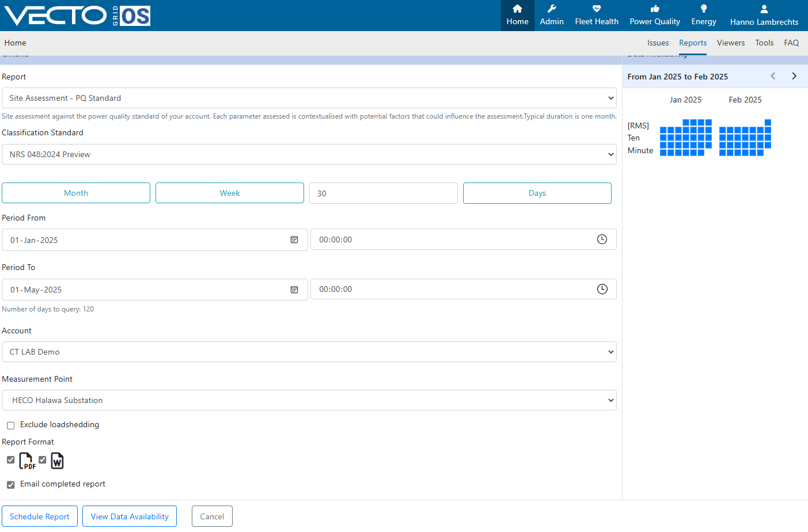Open the Hanno Lambrechts user menu
Screen dimensions: 808x532
764,16
